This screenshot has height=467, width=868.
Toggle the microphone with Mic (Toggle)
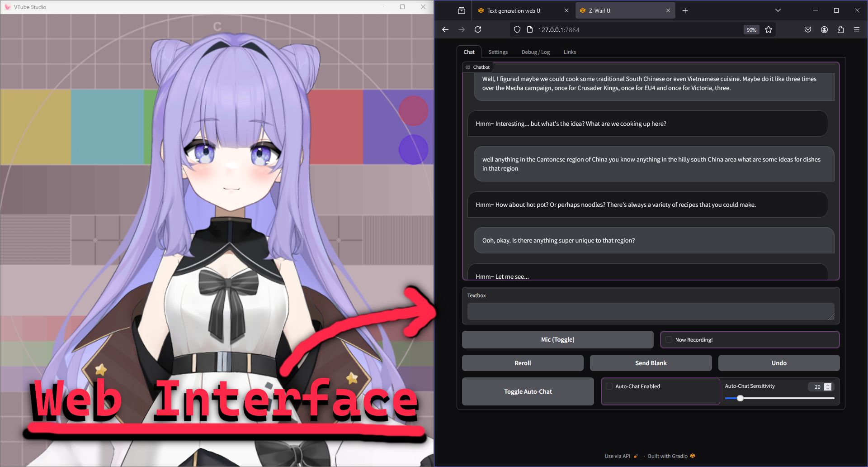click(557, 339)
